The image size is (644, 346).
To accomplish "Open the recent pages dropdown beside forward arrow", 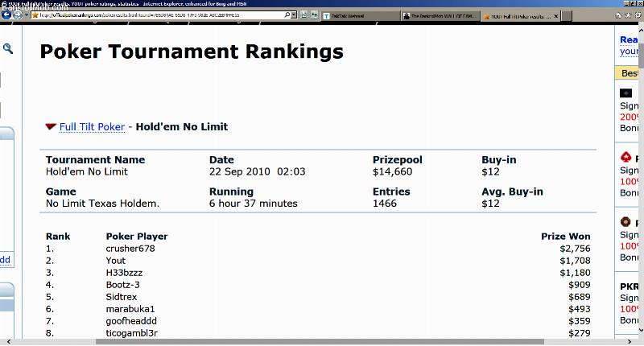I will click(27, 15).
